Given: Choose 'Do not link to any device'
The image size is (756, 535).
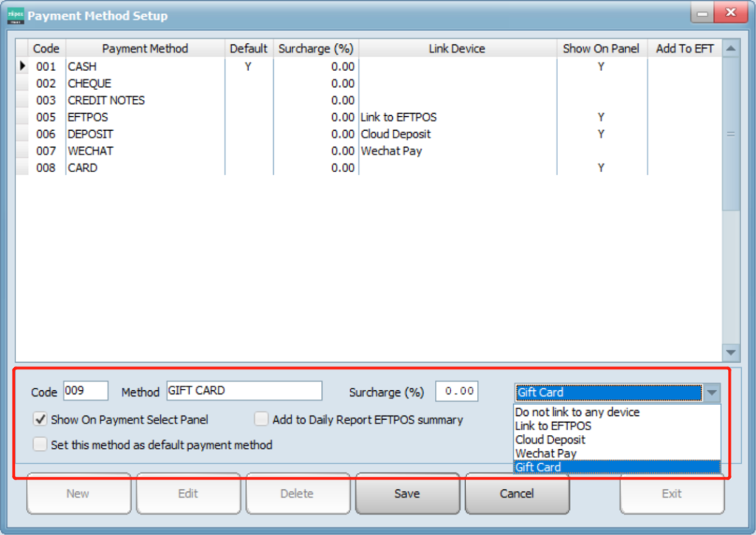Looking at the screenshot, I should pos(577,412).
